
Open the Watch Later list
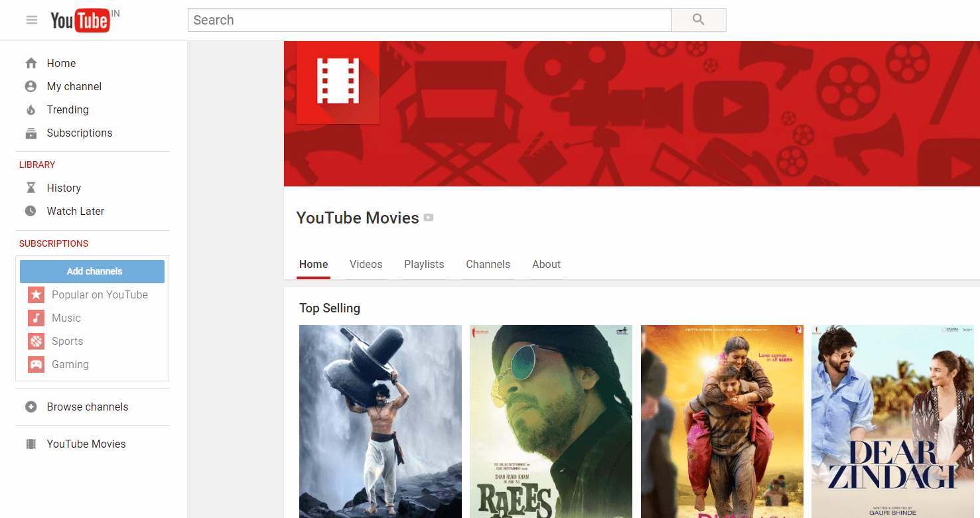tap(75, 211)
